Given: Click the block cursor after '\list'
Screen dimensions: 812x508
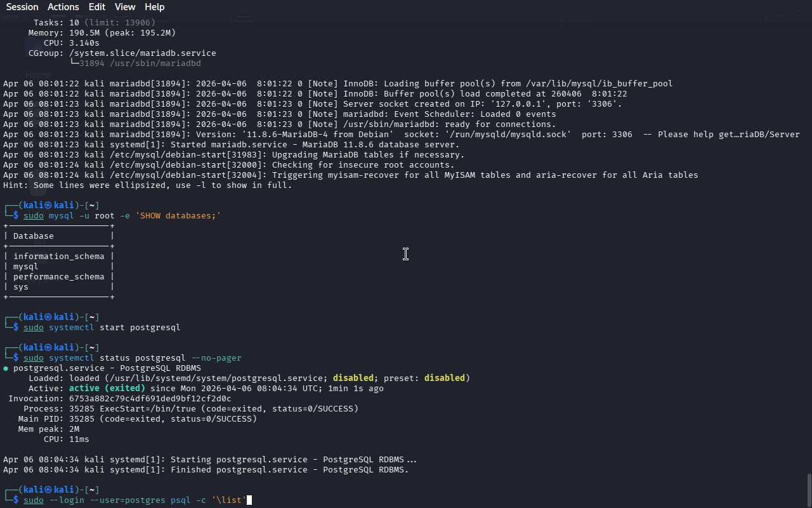Looking at the screenshot, I should pos(249,500).
